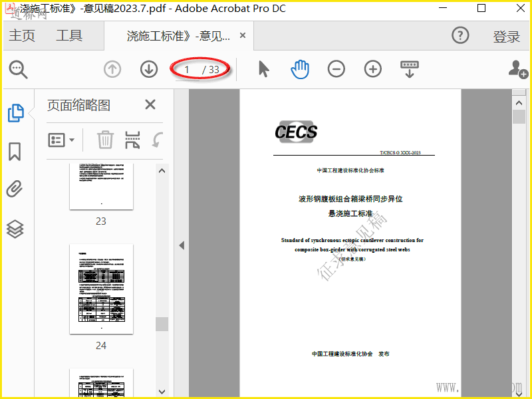The height and width of the screenshot is (399, 532).
Task: Rotate pages counterclockwise icon
Action: (x=157, y=140)
